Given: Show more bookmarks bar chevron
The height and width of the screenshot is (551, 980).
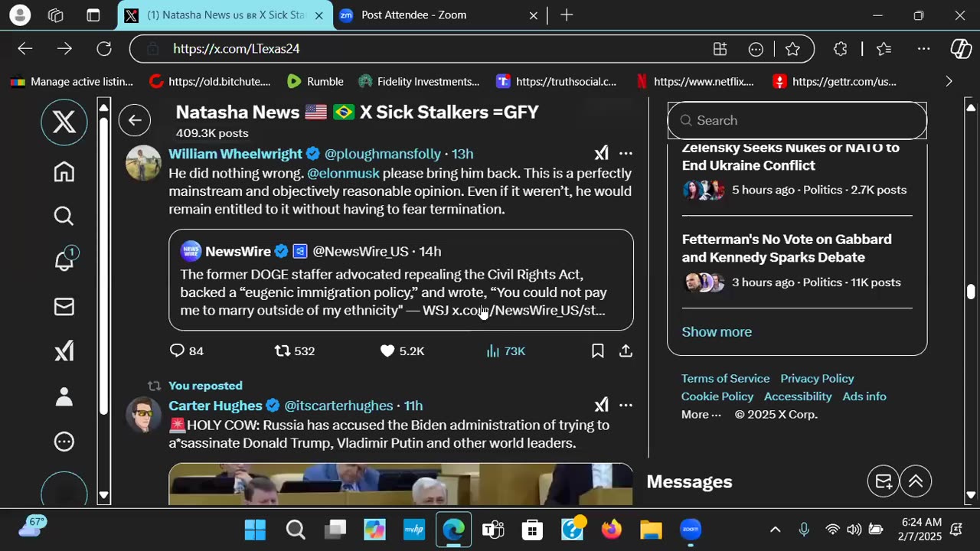Looking at the screenshot, I should coord(949,81).
